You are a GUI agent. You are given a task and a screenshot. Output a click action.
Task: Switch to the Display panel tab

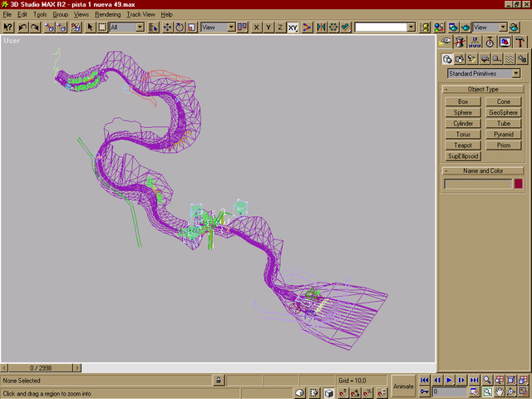(x=505, y=42)
